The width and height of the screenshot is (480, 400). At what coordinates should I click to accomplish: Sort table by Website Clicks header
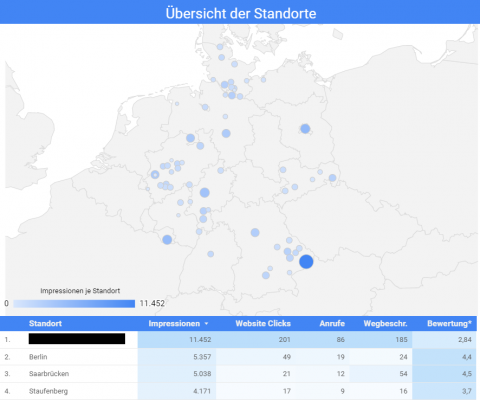tap(263, 323)
